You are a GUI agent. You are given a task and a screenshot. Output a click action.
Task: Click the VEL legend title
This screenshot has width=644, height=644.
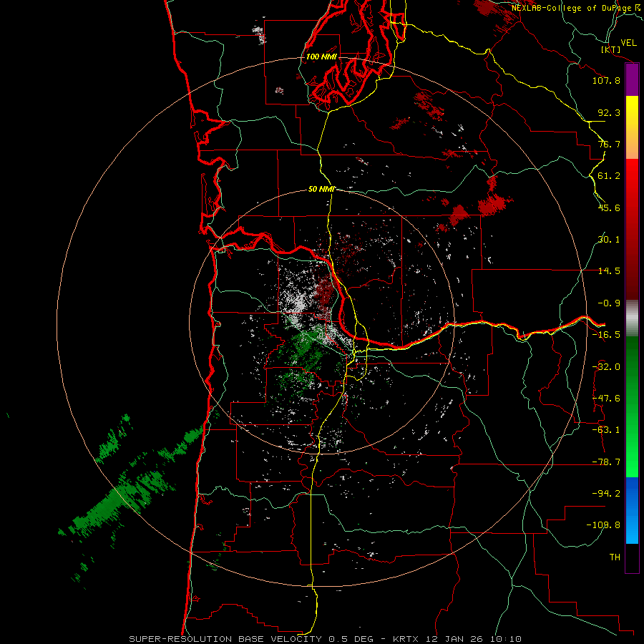pyautogui.click(x=628, y=43)
